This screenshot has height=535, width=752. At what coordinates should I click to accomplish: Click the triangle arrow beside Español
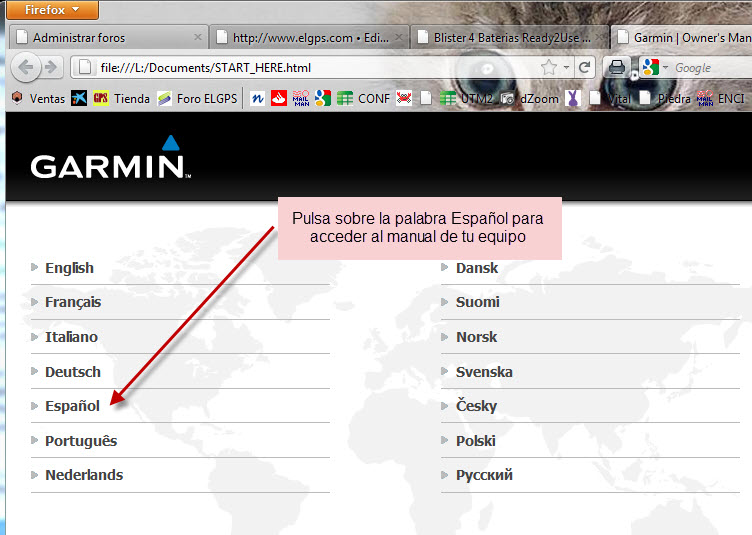pos(34,406)
